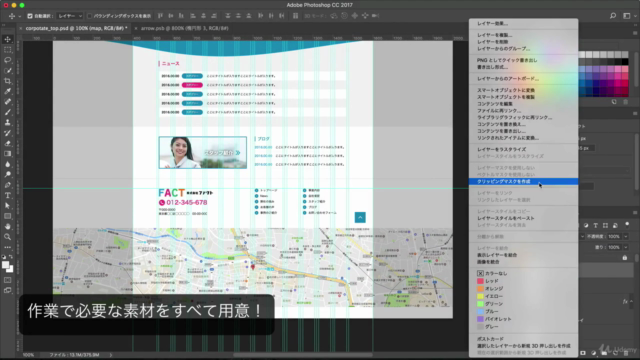This screenshot has width=640, height=360.
Task: Select the Path Selection tool
Action: [7, 206]
